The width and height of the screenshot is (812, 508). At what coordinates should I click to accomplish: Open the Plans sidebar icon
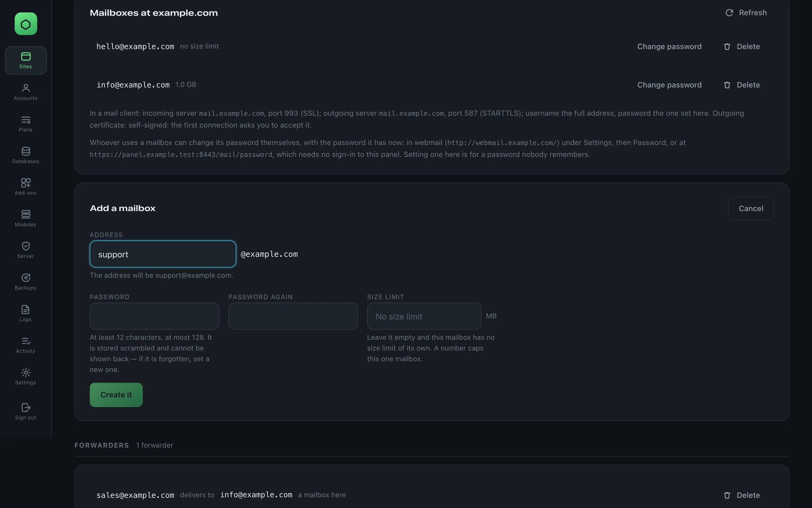(x=26, y=120)
